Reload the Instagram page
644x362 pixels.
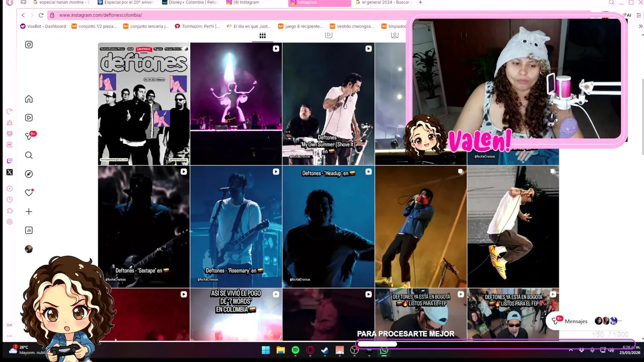41,15
